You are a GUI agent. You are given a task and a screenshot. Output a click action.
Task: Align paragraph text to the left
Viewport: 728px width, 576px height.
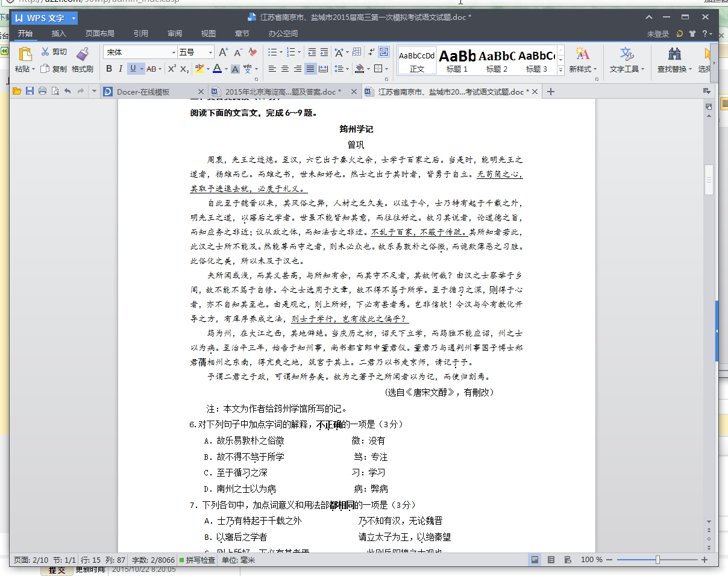[272, 69]
